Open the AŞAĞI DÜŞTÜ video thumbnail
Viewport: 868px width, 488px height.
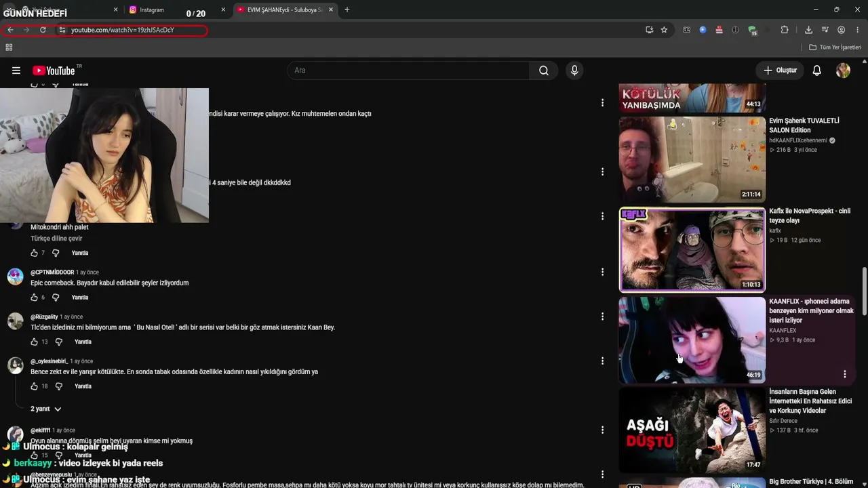click(x=692, y=430)
